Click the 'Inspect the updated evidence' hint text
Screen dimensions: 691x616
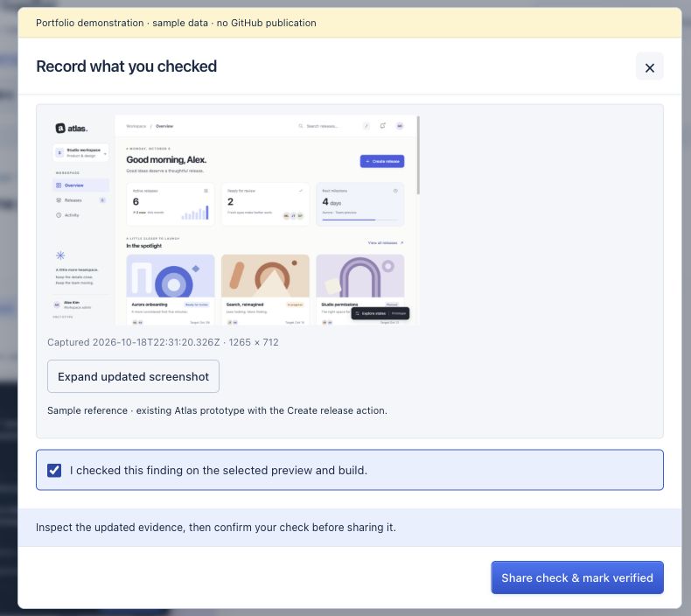(x=216, y=528)
